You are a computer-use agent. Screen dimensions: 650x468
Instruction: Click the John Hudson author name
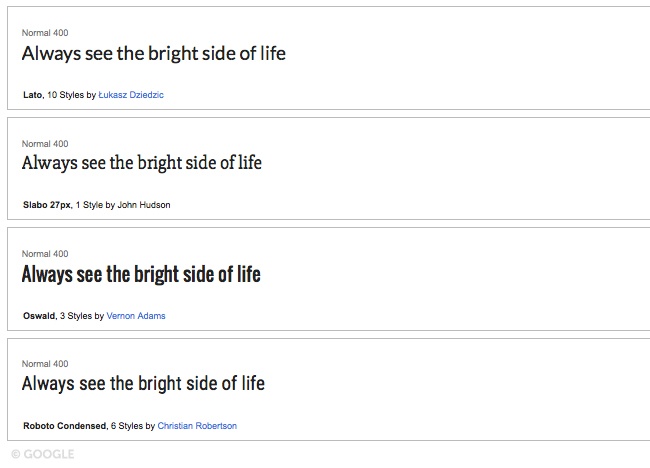(x=144, y=205)
